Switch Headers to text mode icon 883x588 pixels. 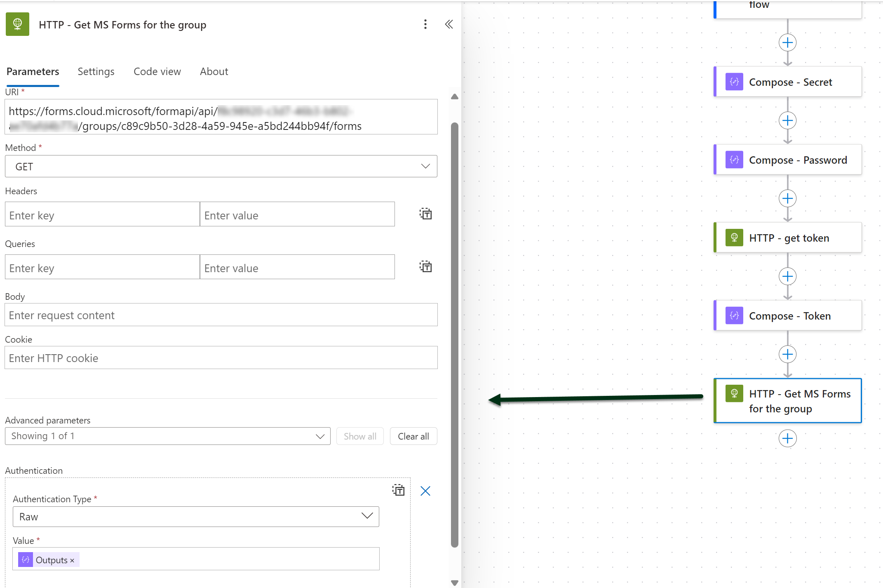pyautogui.click(x=425, y=214)
